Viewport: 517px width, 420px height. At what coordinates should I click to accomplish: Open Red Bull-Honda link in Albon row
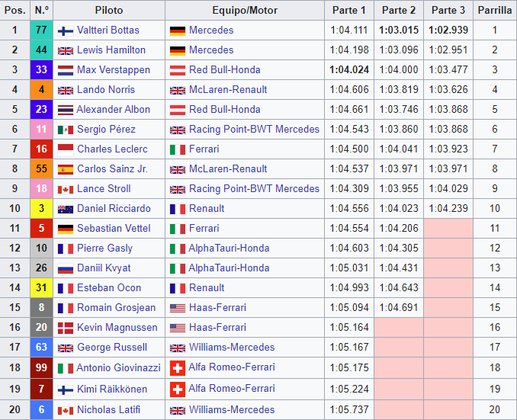[x=225, y=109]
